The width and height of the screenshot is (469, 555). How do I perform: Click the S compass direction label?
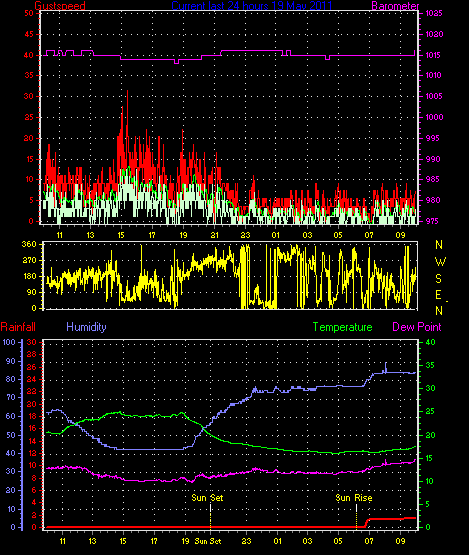(x=439, y=279)
